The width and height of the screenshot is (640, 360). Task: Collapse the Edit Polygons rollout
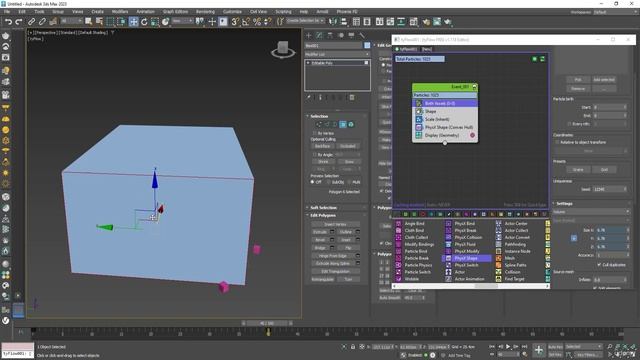322,216
